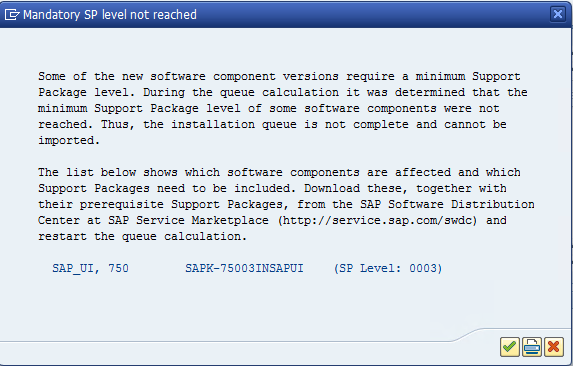Open the dialog system menu icon
This screenshot has height=366, width=573.
pos(12,15)
